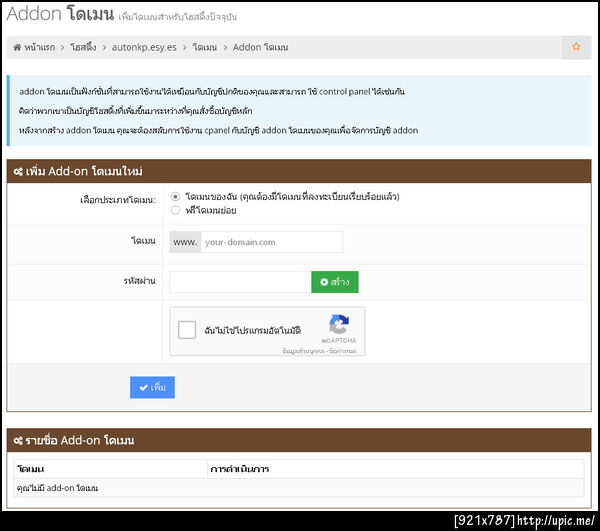Click the Addon โดเมน page title
The image size is (600, 531).
coord(60,14)
